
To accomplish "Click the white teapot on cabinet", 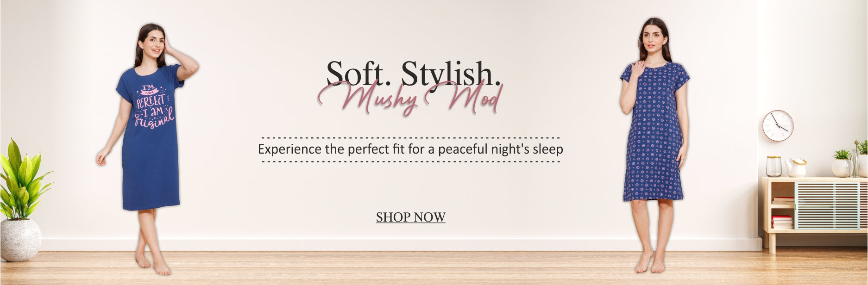I will [796, 167].
